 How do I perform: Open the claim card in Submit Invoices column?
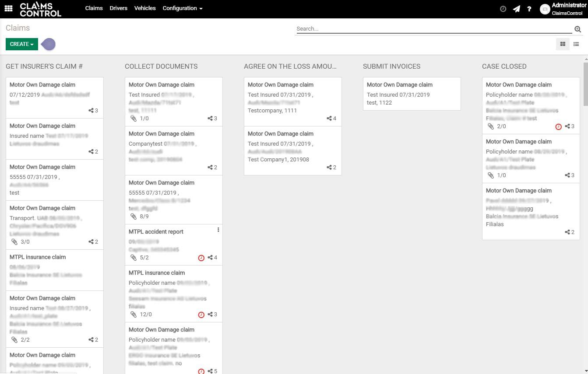click(412, 94)
